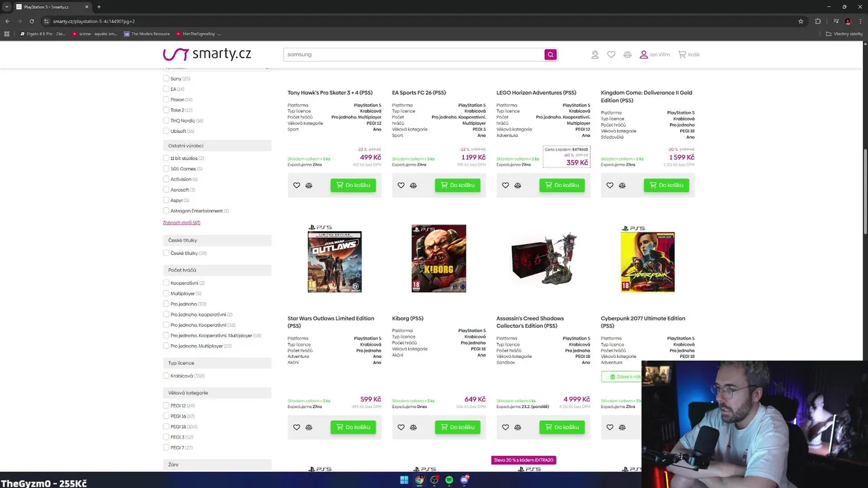Check the PEGI 18 age filter

coord(166,426)
